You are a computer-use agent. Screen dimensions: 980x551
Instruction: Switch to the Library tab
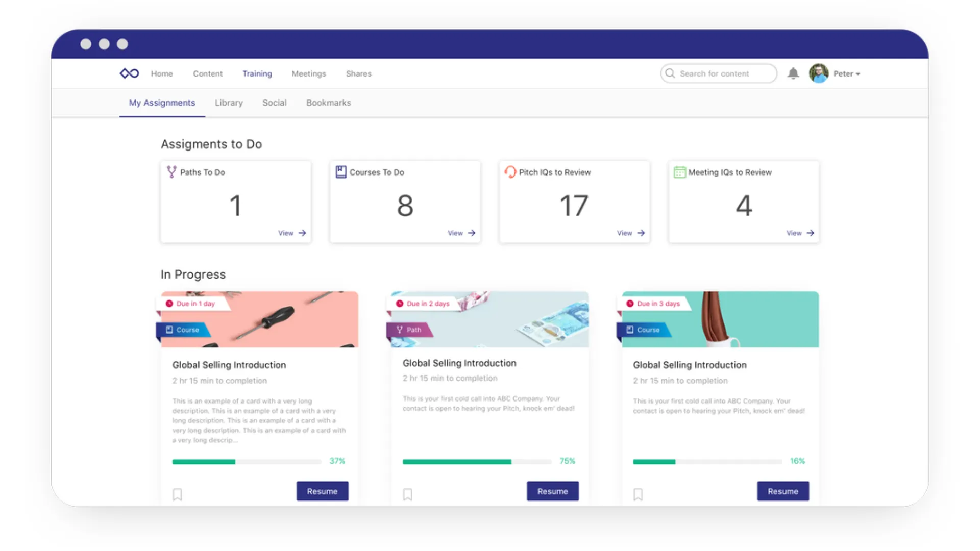click(x=229, y=103)
